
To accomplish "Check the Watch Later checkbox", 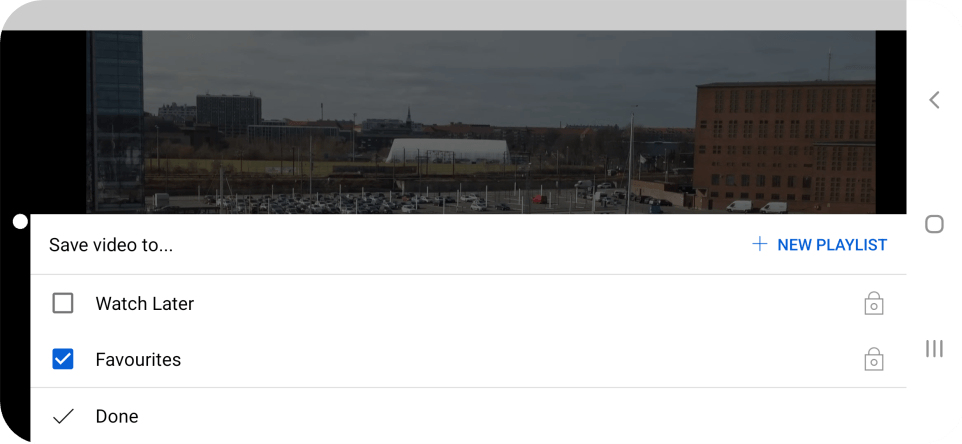I will pyautogui.click(x=63, y=304).
